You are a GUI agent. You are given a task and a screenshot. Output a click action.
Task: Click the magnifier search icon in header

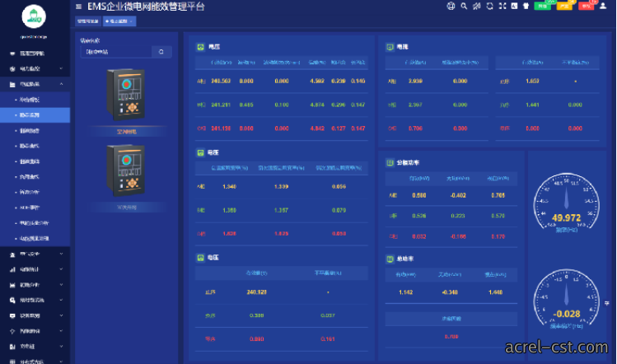click(464, 6)
